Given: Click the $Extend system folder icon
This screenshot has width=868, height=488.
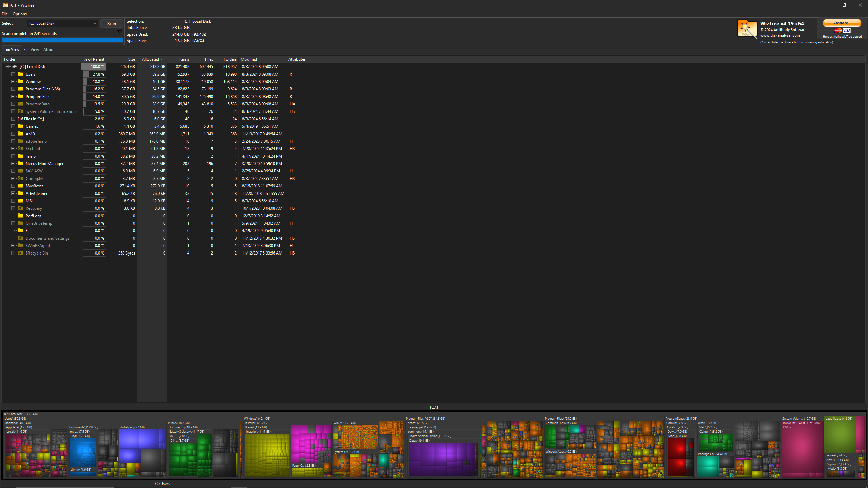Looking at the screenshot, I should [20, 148].
